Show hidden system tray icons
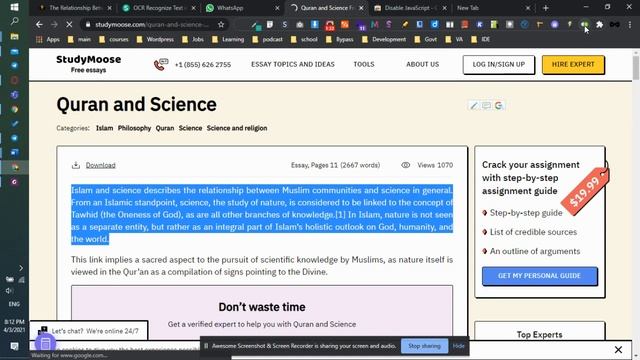 click(21, 268)
